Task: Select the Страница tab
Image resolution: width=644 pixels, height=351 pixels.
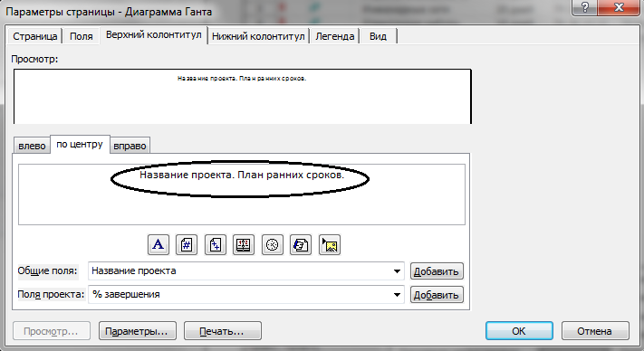Action: point(35,36)
